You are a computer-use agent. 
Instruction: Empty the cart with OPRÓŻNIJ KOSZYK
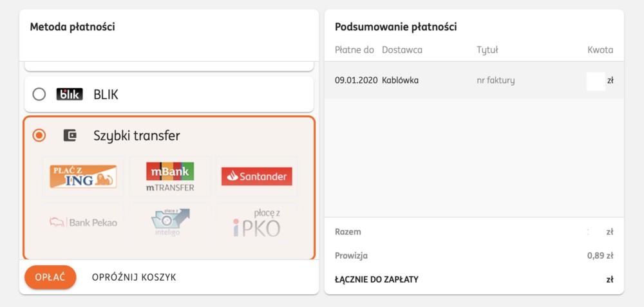pyautogui.click(x=134, y=277)
